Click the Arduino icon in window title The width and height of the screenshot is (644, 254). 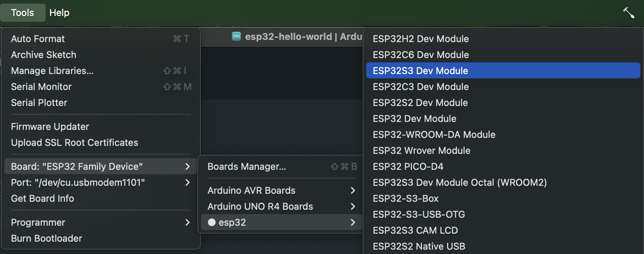236,36
